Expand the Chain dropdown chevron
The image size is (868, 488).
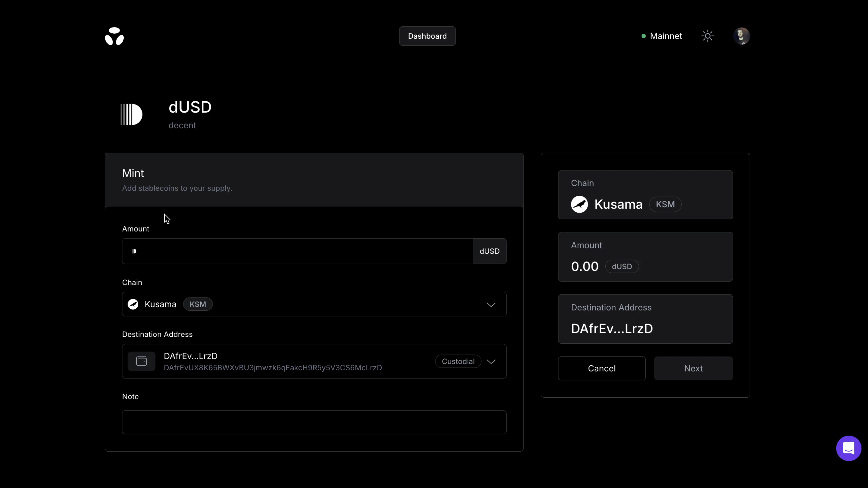pyautogui.click(x=491, y=305)
